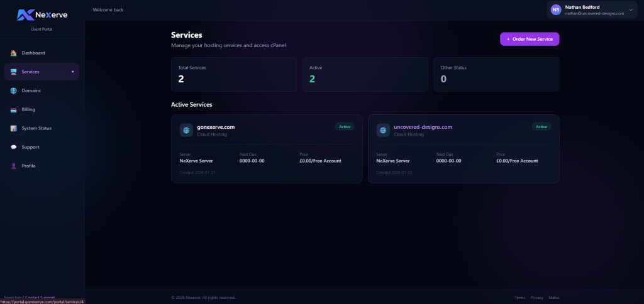644x304 pixels.
Task: Click the NeXerve logo
Action: 42,14
